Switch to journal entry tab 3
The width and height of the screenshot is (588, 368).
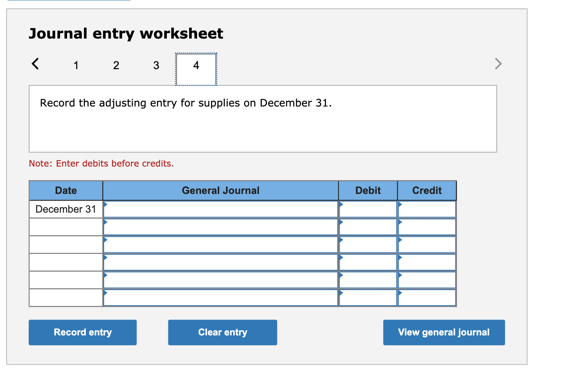click(x=156, y=65)
